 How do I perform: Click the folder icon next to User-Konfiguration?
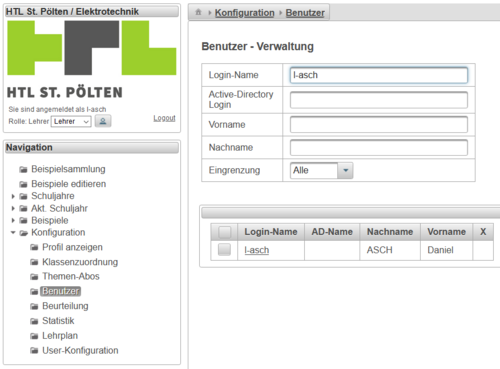tap(34, 350)
